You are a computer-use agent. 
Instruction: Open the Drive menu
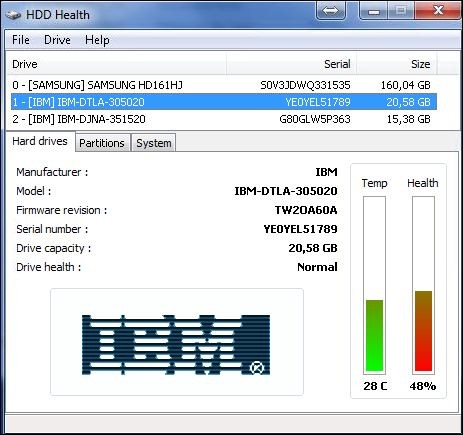coord(57,40)
